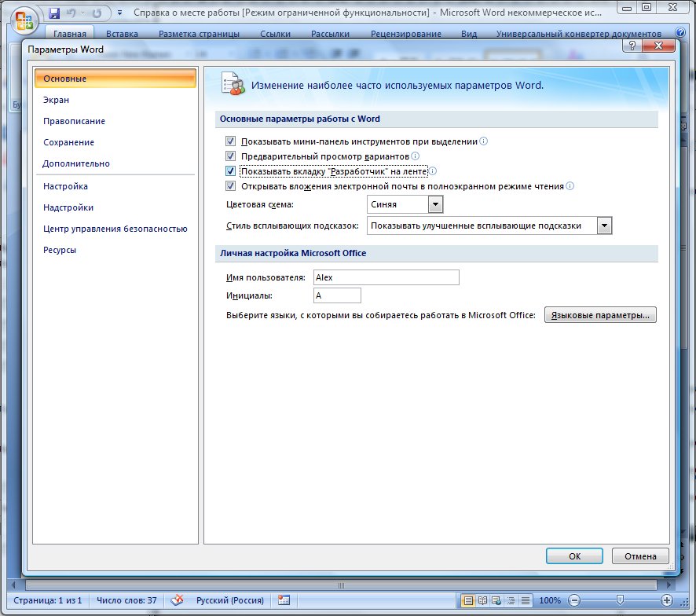Switch to Web Layout view icon
The image size is (696, 616).
click(x=496, y=601)
